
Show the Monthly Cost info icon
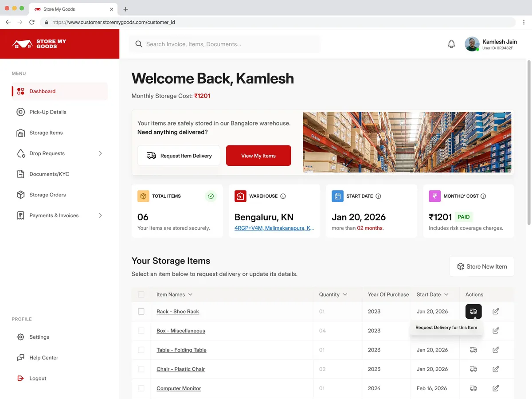[483, 196]
